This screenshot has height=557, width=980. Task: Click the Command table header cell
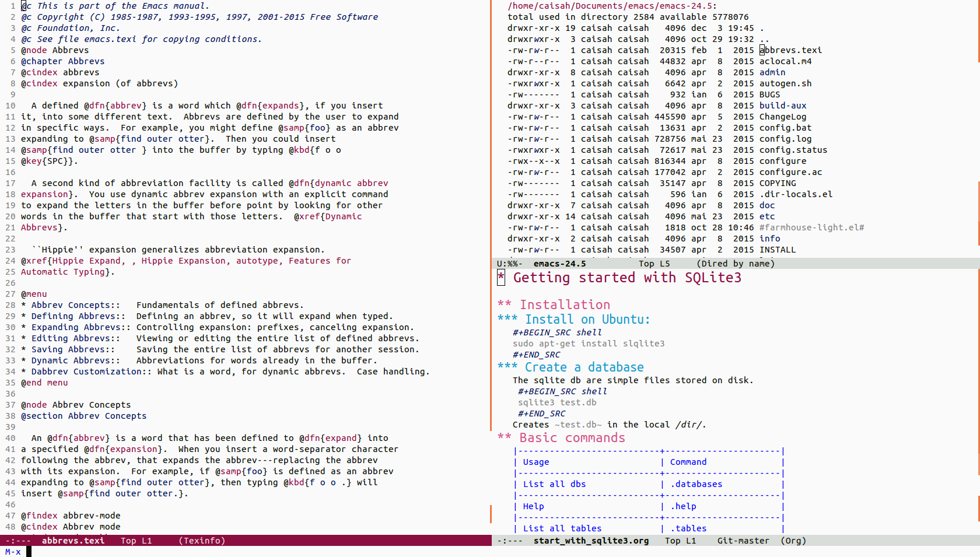(688, 462)
